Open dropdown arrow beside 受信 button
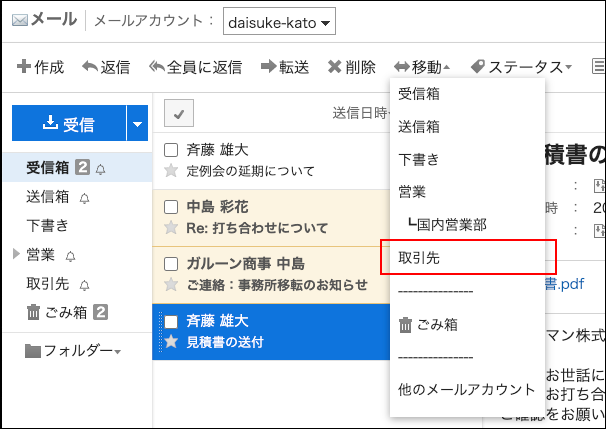 [137, 123]
